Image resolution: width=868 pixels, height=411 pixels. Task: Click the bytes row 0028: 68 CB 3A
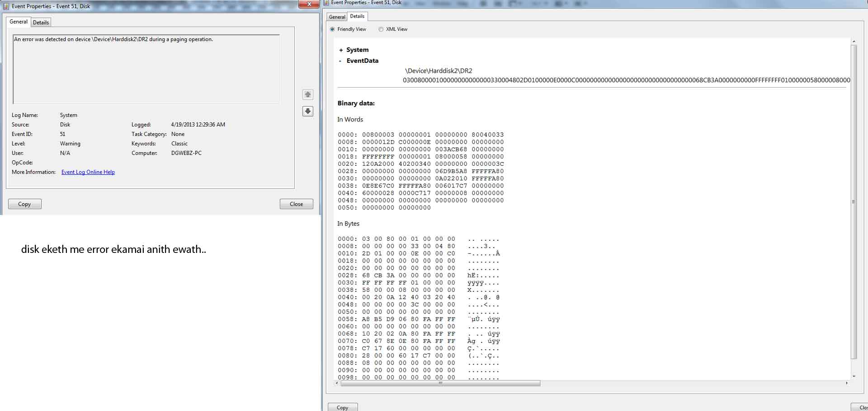coord(419,276)
